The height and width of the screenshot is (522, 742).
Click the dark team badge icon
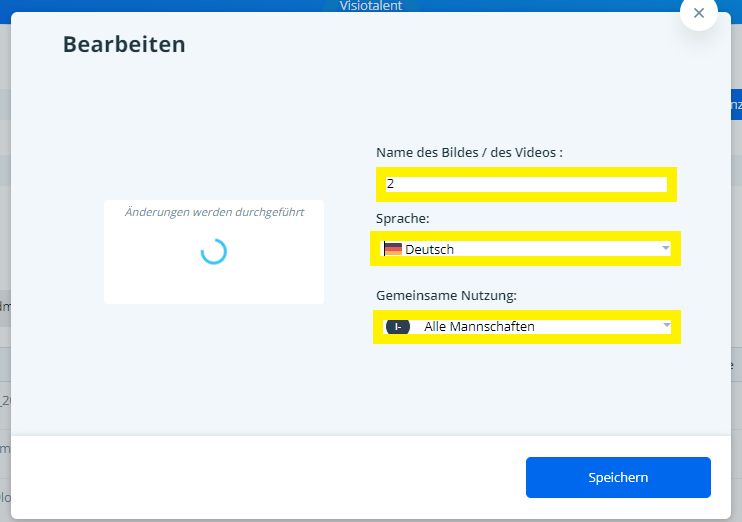coord(397,327)
